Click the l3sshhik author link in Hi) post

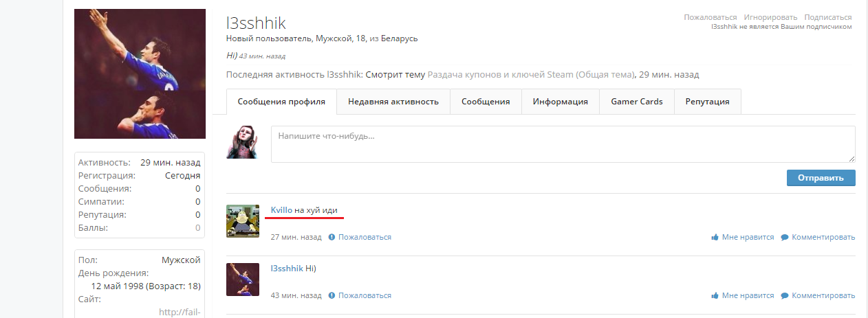tap(287, 268)
